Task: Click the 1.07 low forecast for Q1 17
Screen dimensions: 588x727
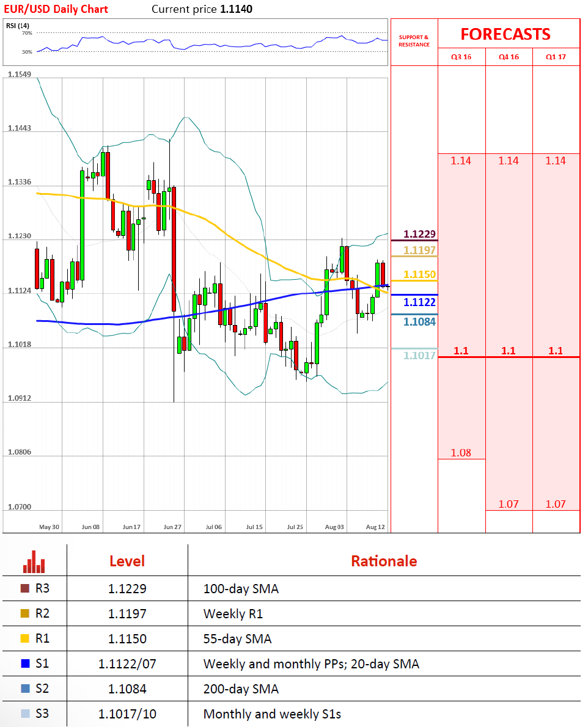Action: tap(556, 504)
